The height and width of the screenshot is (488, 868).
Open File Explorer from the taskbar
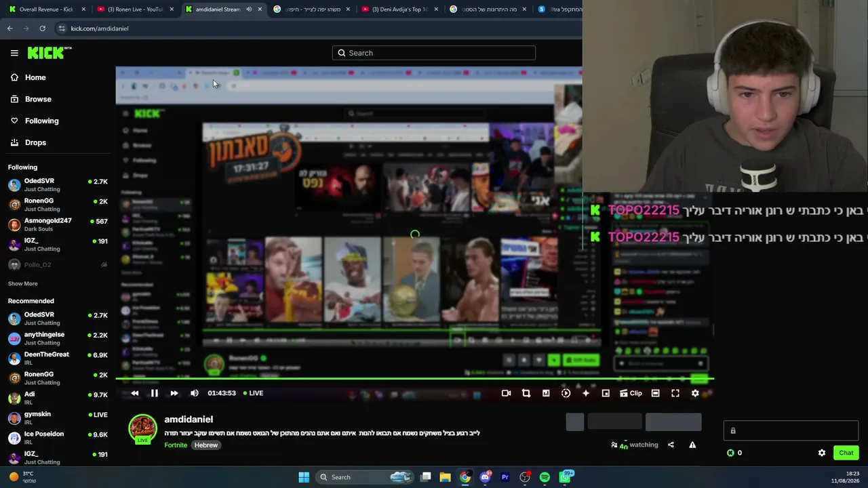tap(446, 477)
